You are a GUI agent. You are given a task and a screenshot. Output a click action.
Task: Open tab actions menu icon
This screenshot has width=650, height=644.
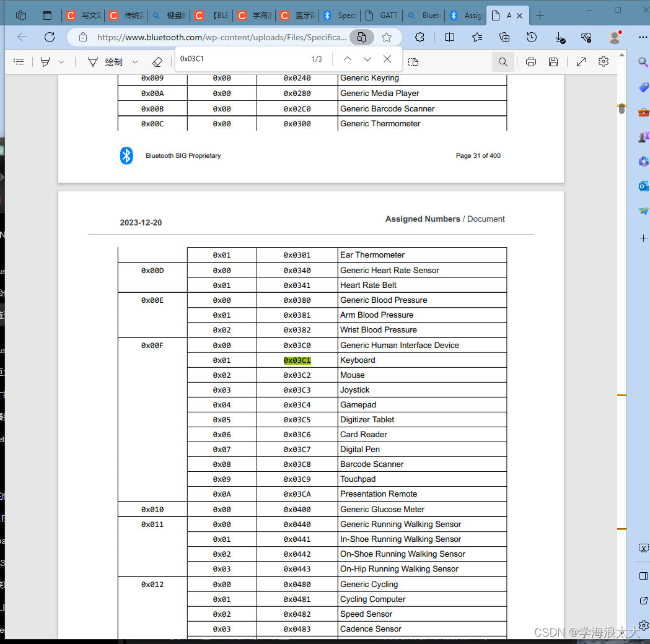tap(47, 15)
